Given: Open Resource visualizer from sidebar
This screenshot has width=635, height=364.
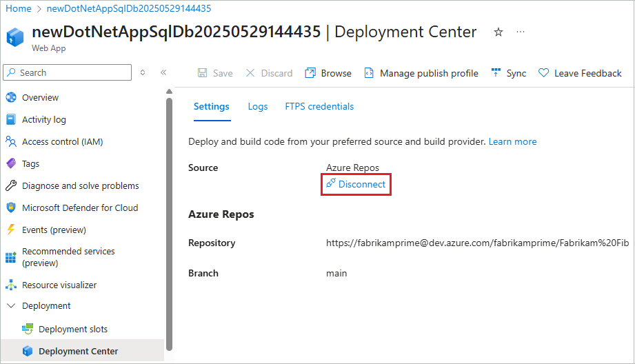Looking at the screenshot, I should (59, 285).
